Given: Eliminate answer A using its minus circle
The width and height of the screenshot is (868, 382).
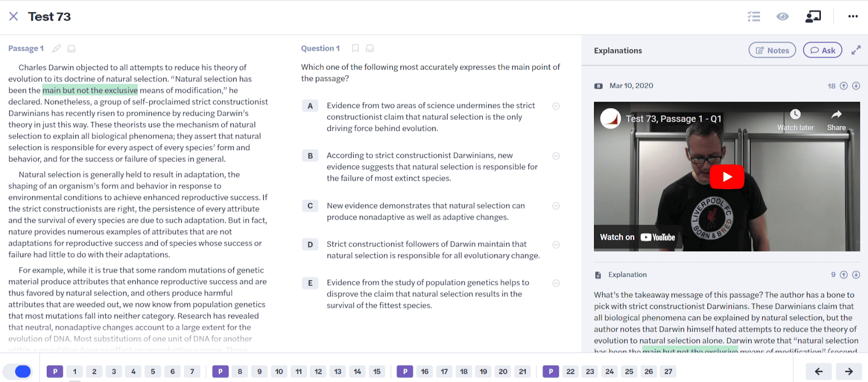Looking at the screenshot, I should click(x=556, y=106).
